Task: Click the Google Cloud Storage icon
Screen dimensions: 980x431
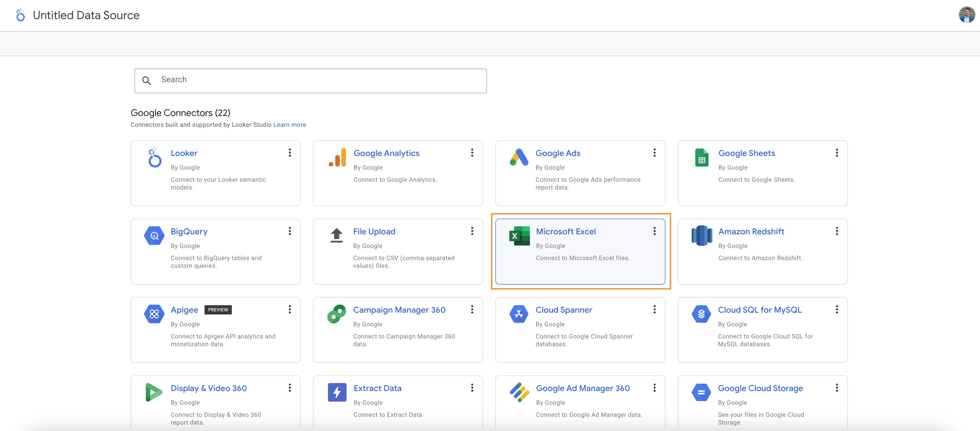Action: click(701, 392)
